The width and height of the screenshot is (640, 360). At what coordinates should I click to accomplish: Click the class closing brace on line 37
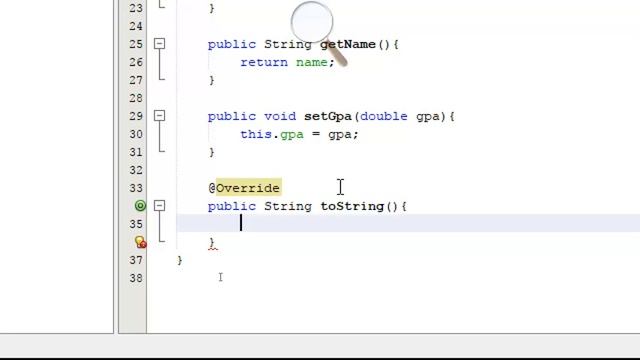point(180,260)
